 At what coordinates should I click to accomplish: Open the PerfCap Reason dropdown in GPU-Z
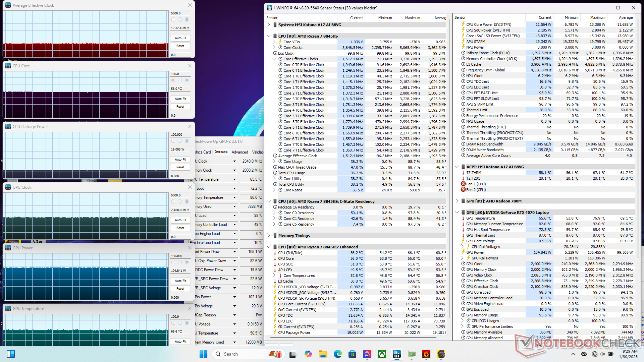point(234,315)
